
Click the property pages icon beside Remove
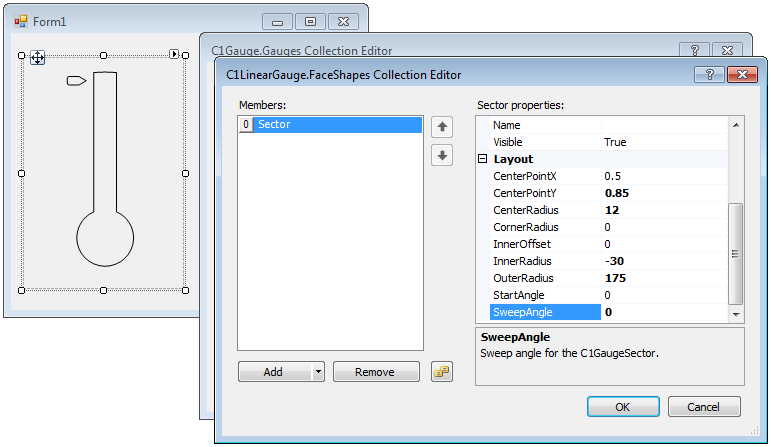442,372
